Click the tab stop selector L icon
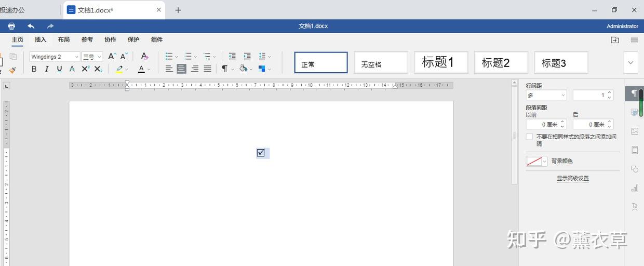The width and height of the screenshot is (644, 266). point(7,86)
